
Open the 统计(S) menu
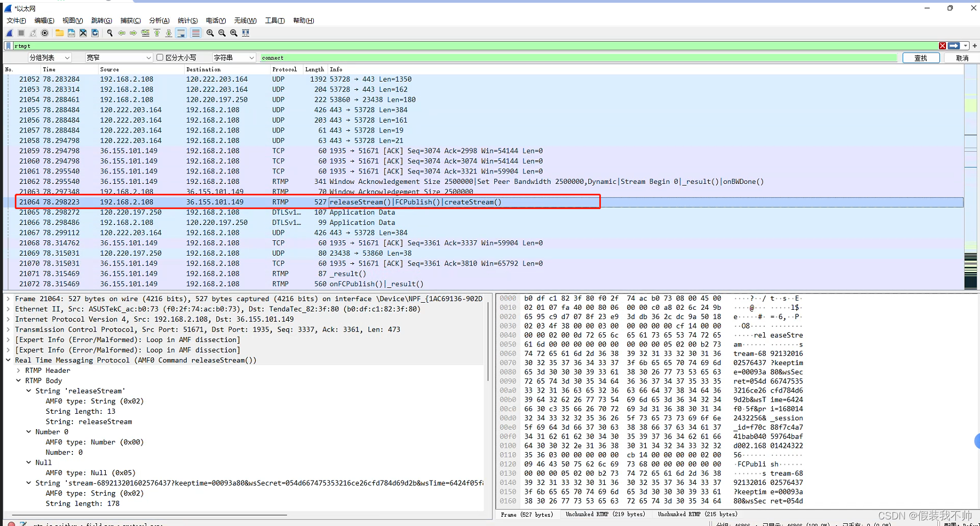coord(188,21)
